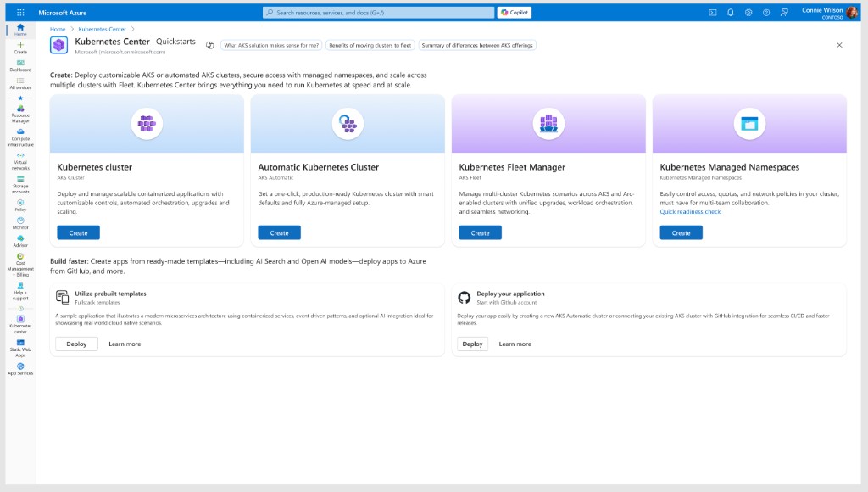This screenshot has width=868, height=492.
Task: Click the 'Kubernetes Managed Namespaces' card title
Action: [730, 167]
